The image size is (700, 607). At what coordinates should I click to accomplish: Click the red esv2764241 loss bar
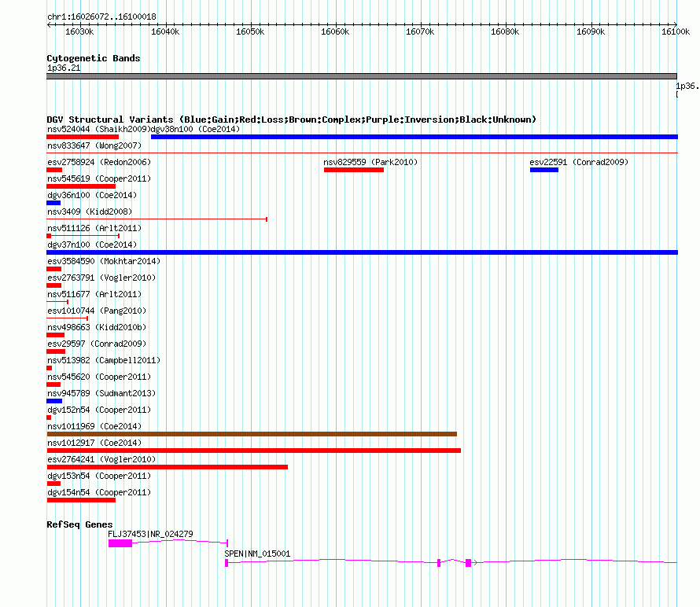pos(168,467)
